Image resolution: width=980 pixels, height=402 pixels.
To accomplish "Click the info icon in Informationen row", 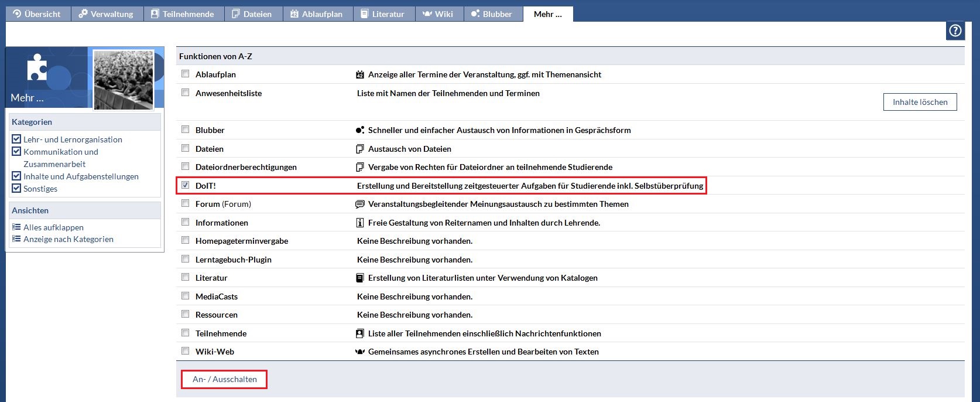I will (x=360, y=223).
